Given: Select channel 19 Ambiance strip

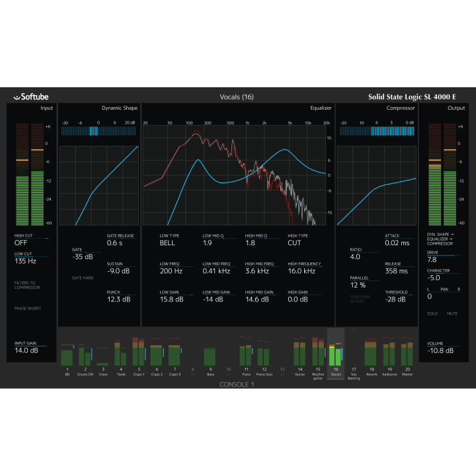Looking at the screenshot, I should (389, 357).
